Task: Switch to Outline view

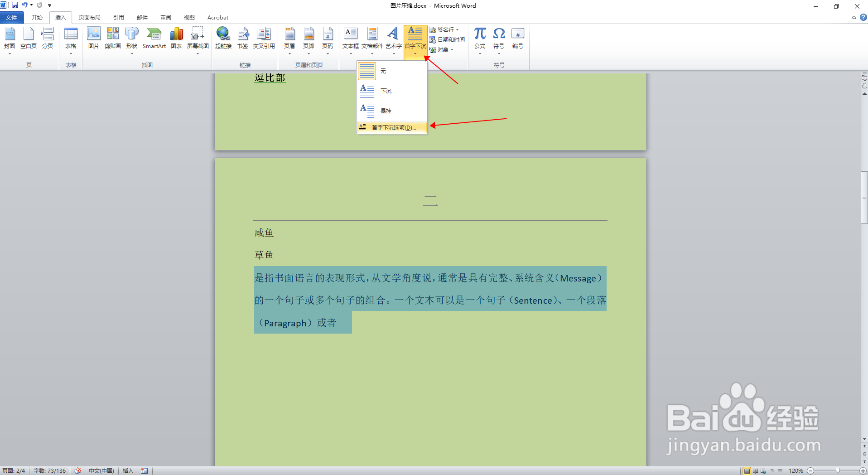Action: 772,471
